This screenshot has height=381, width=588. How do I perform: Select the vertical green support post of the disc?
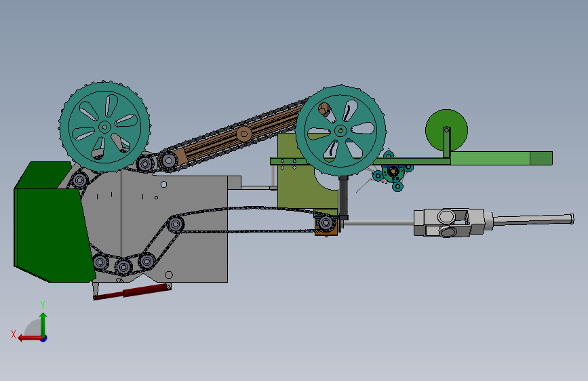click(x=447, y=143)
